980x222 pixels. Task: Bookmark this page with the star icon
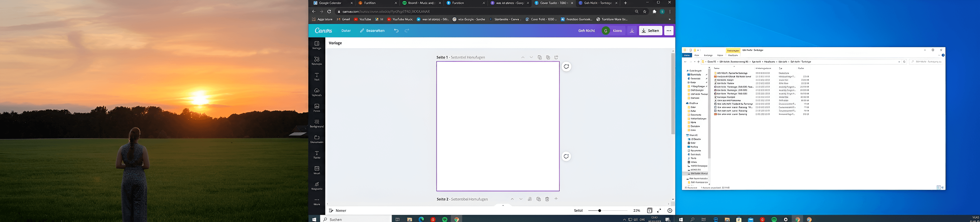pos(645,11)
